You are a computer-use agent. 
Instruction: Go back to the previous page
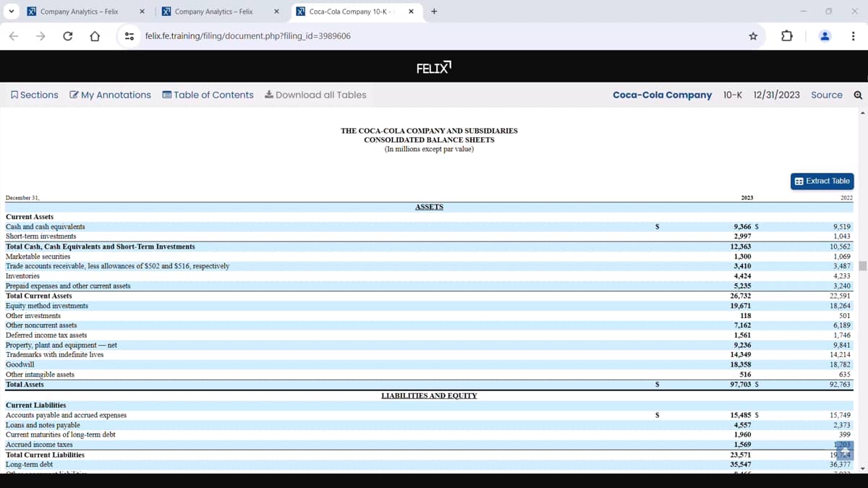click(x=14, y=35)
